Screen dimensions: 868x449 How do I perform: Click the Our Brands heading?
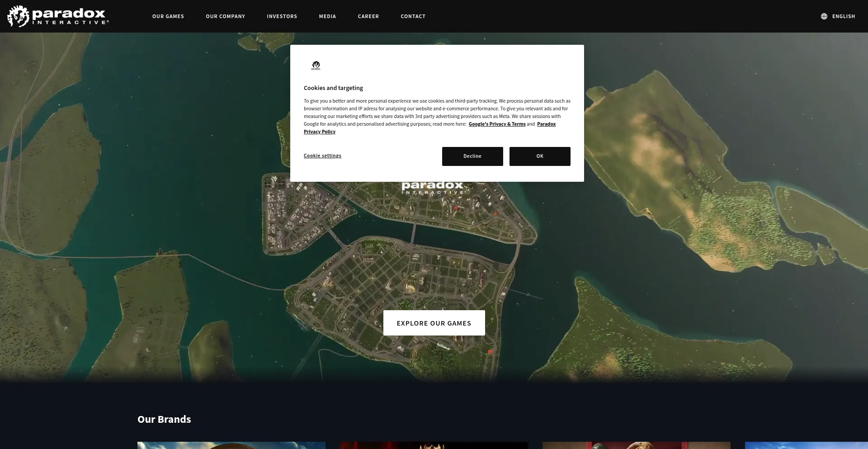click(164, 419)
